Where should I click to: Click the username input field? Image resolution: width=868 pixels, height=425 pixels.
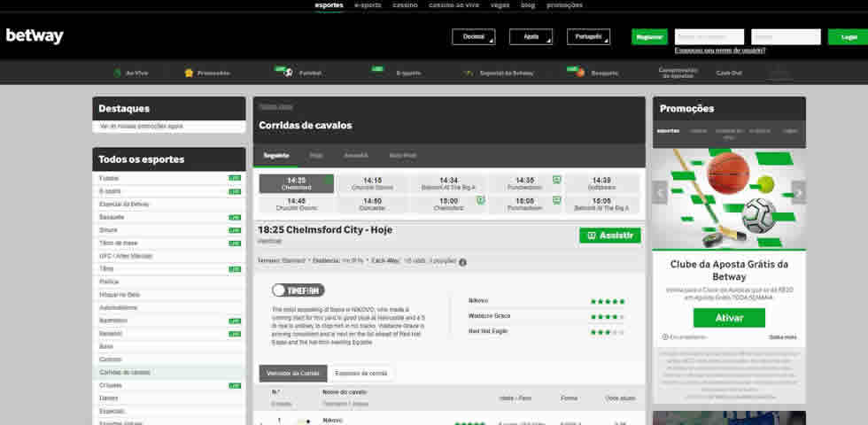point(709,36)
